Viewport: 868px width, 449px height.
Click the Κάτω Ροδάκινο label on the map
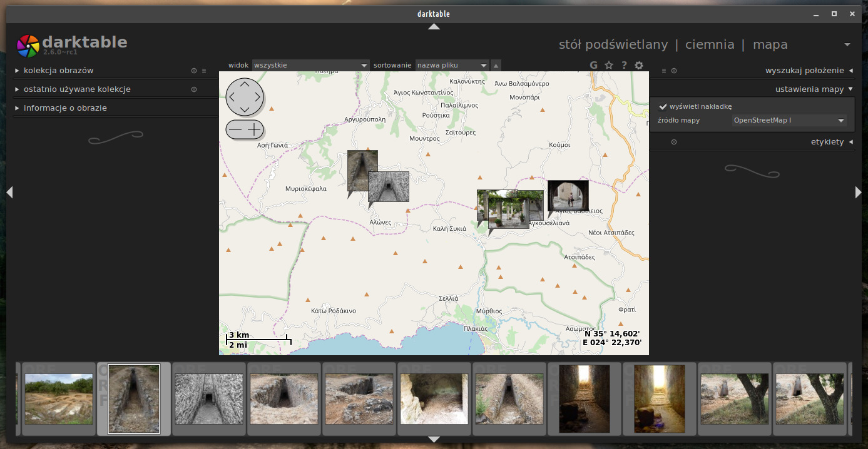[334, 311]
